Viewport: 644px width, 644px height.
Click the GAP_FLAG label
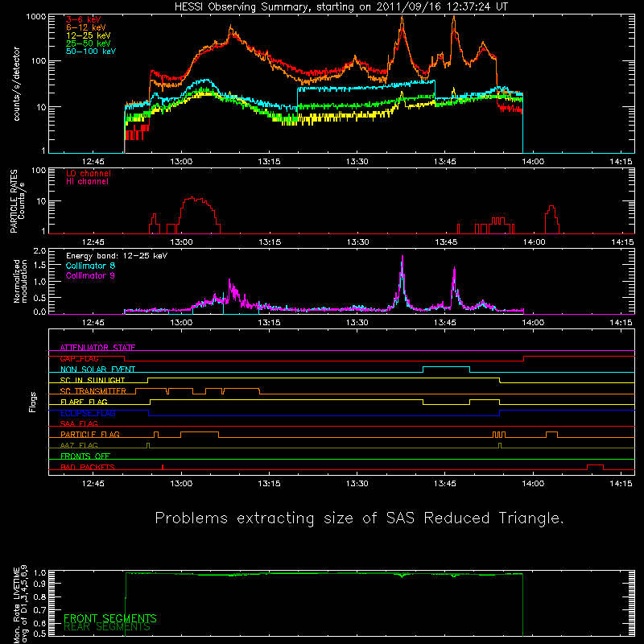(x=80, y=358)
